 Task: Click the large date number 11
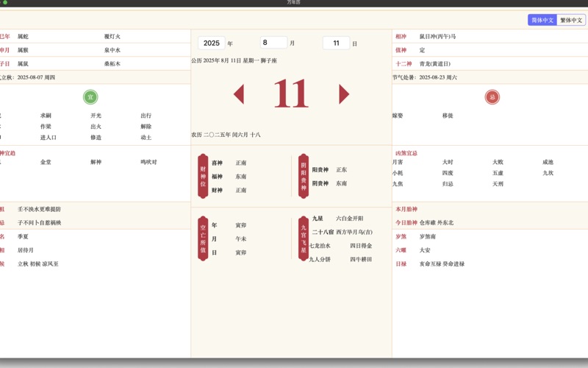tap(291, 94)
